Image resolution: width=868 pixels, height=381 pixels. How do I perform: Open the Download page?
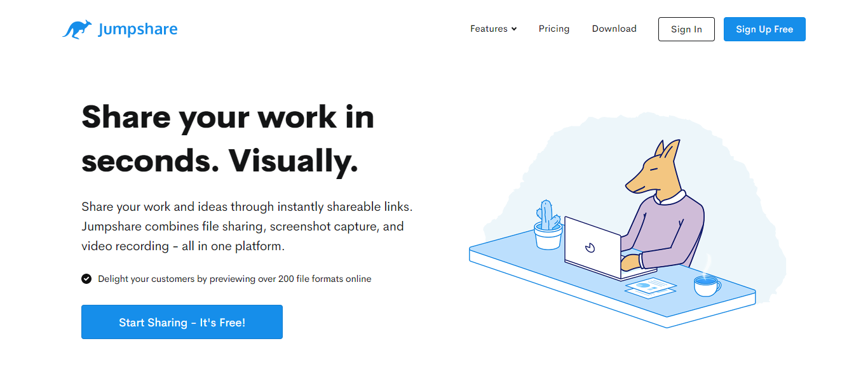tap(614, 29)
